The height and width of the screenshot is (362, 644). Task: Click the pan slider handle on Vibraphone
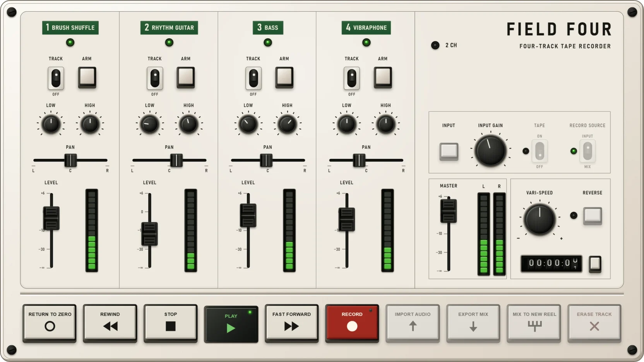coord(359,160)
